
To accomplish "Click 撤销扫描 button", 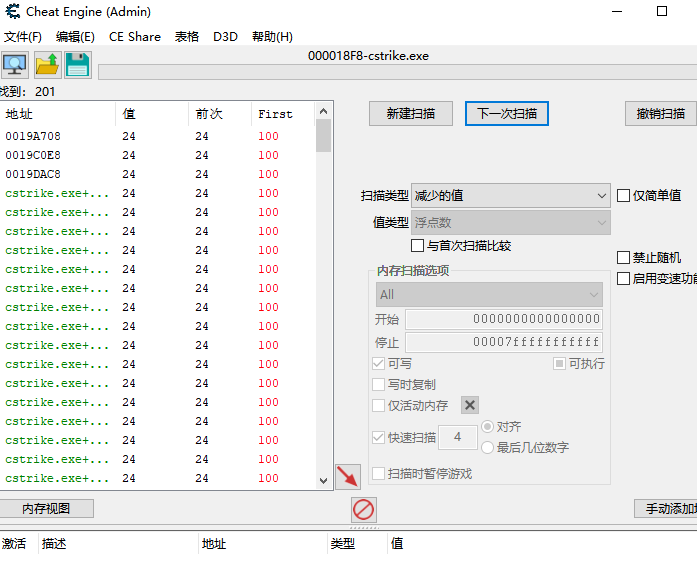I will pos(661,114).
